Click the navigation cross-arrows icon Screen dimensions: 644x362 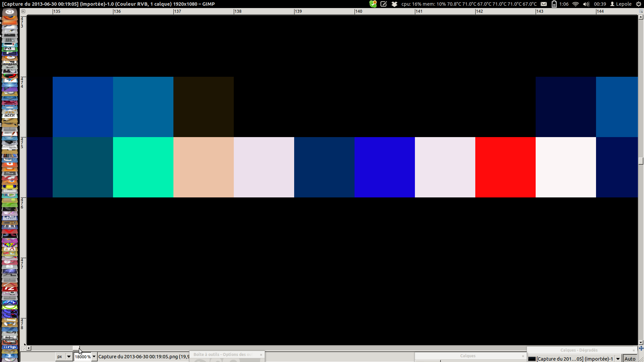pos(641,348)
